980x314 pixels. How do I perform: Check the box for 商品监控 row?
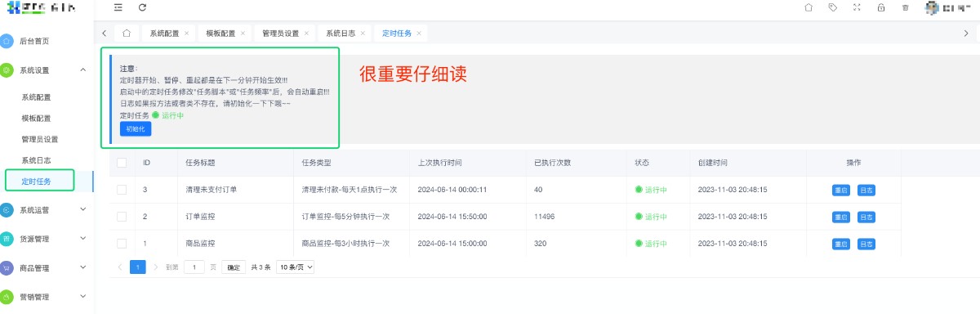[122, 244]
